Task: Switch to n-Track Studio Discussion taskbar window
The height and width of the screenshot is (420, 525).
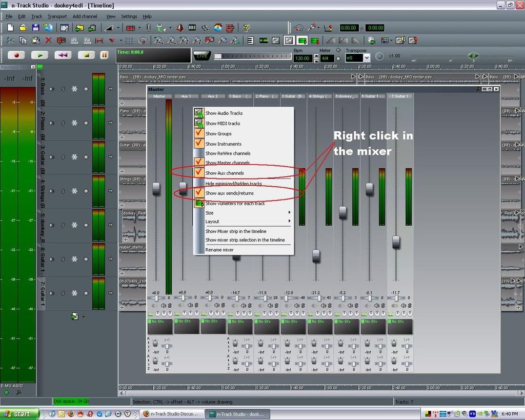Action: point(171,414)
